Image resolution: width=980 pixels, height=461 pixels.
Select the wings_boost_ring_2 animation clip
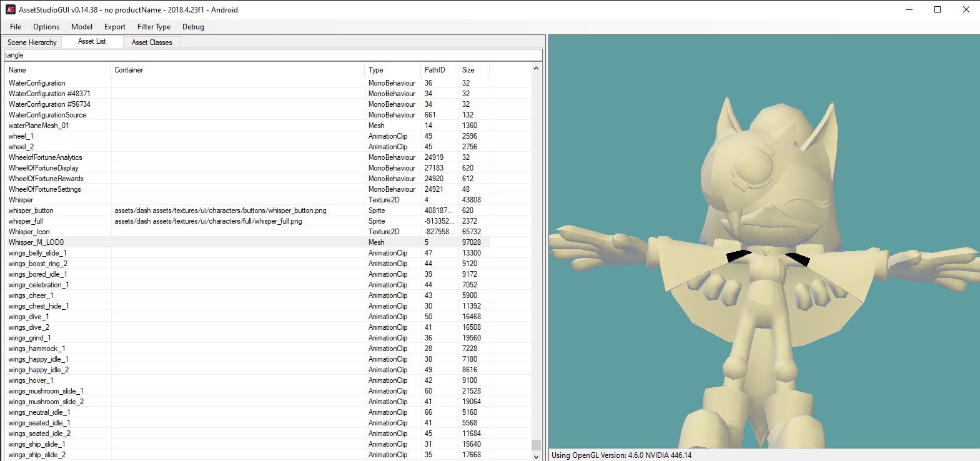[269, 264]
